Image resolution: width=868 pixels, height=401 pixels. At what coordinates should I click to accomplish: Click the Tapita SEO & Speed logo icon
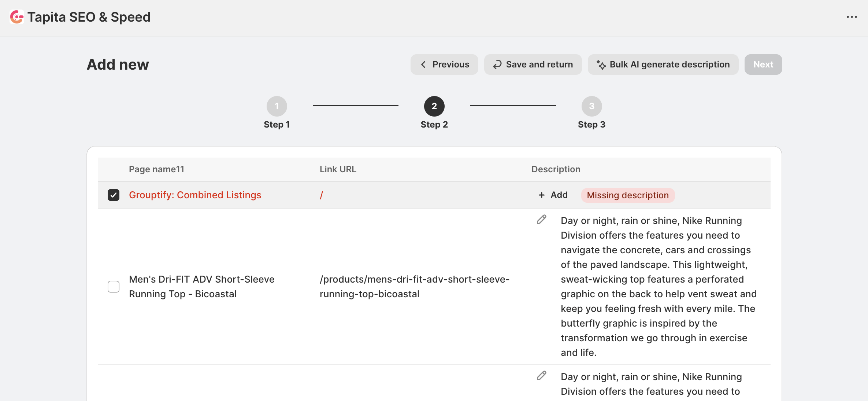[x=17, y=17]
